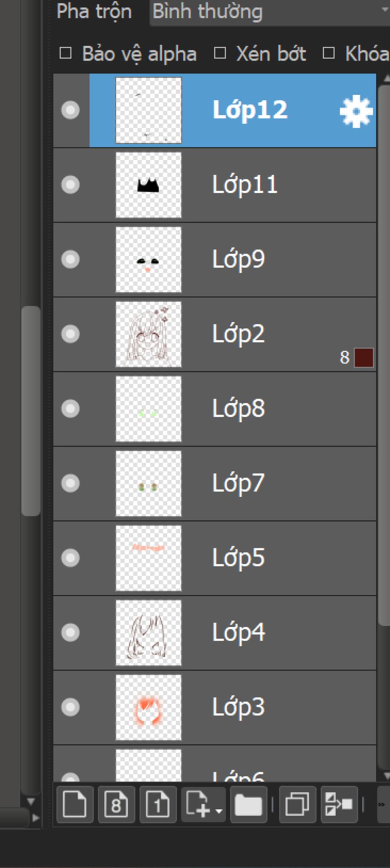Enable the Xén bớt checkbox

(x=220, y=53)
